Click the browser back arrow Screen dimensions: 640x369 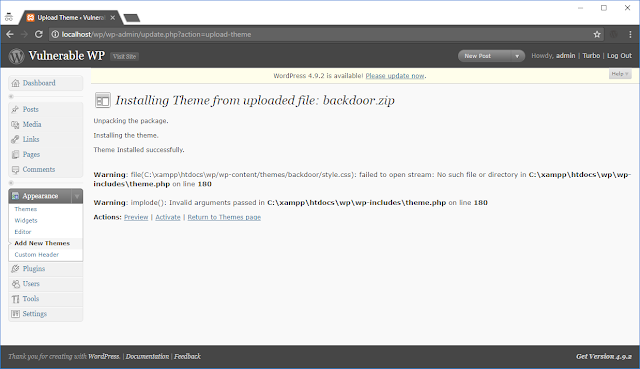10,35
